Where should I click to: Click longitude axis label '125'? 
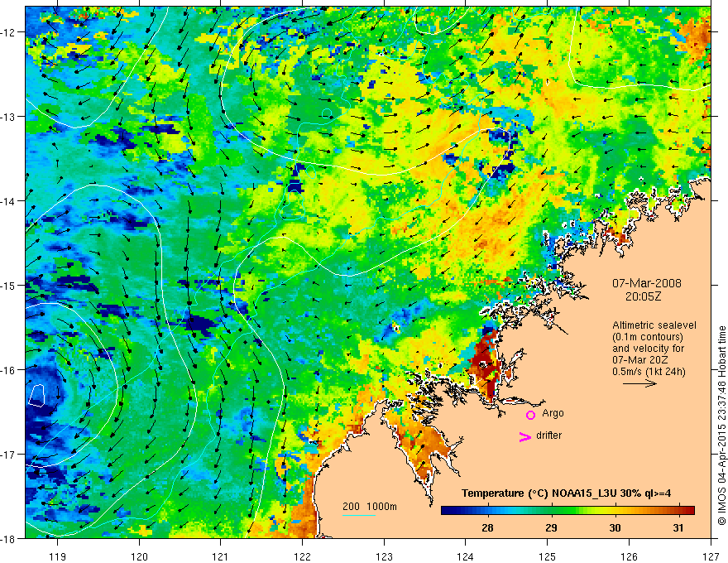(x=548, y=556)
